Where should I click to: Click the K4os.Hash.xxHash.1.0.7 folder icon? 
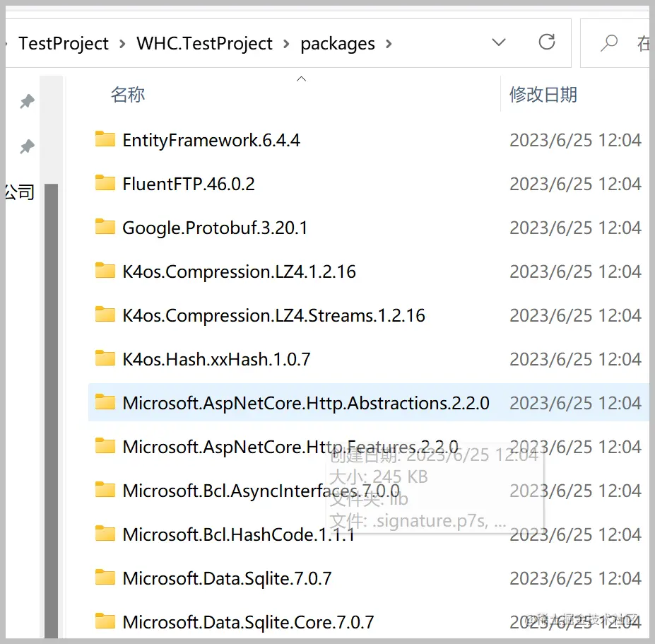coord(105,358)
